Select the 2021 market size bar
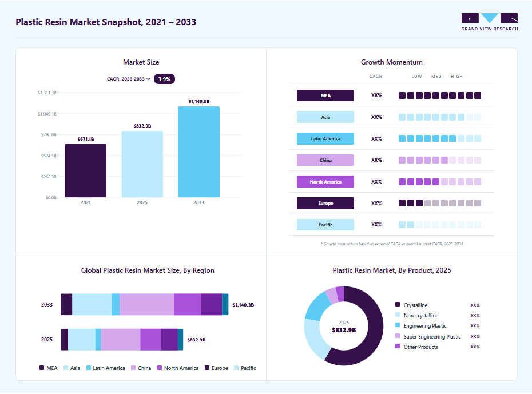Screen dimensions: 532x394 click(85, 170)
